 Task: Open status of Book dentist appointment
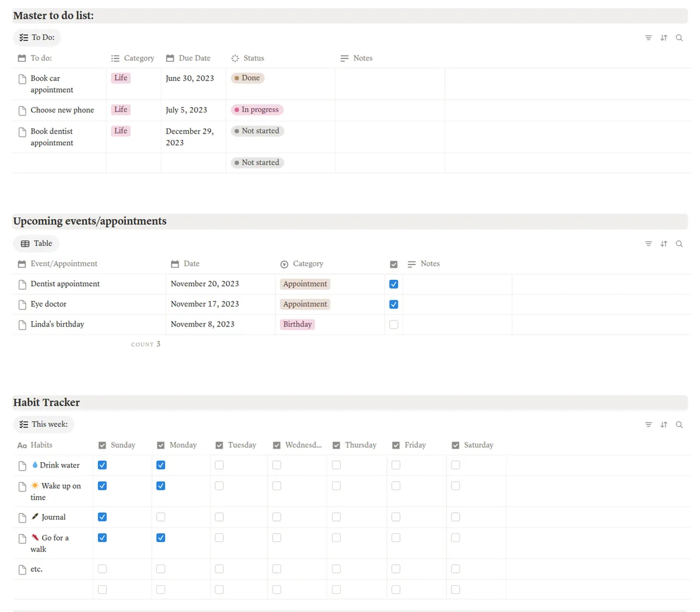(x=257, y=131)
